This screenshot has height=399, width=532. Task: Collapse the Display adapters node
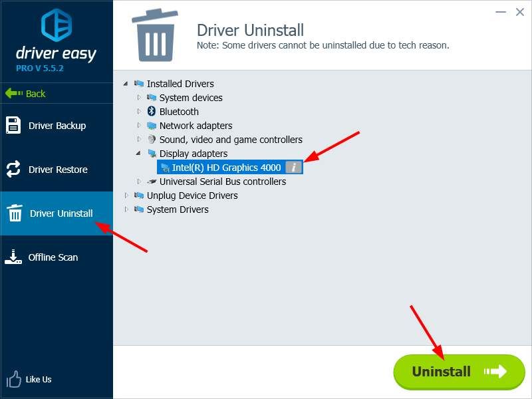[x=139, y=154]
